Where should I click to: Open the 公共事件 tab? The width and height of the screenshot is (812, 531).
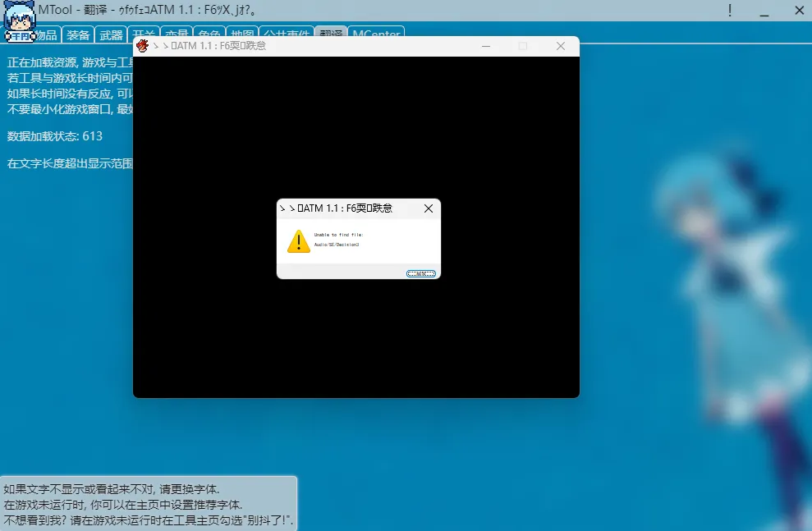[x=287, y=35]
